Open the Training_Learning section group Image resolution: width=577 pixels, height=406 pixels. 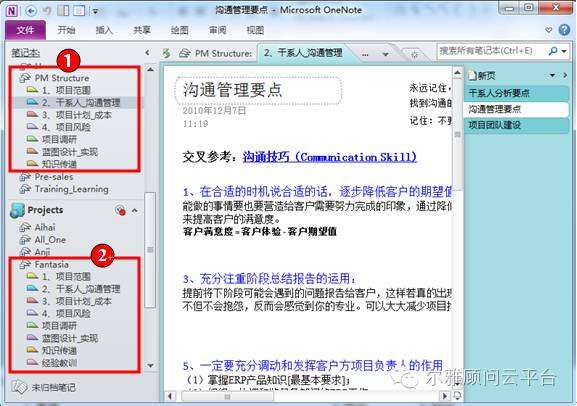[64, 189]
